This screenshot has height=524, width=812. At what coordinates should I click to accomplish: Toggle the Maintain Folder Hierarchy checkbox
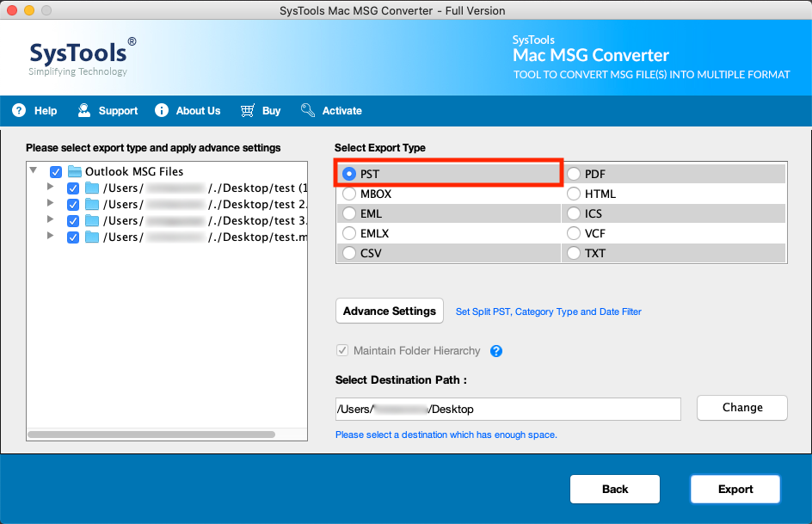(x=342, y=350)
